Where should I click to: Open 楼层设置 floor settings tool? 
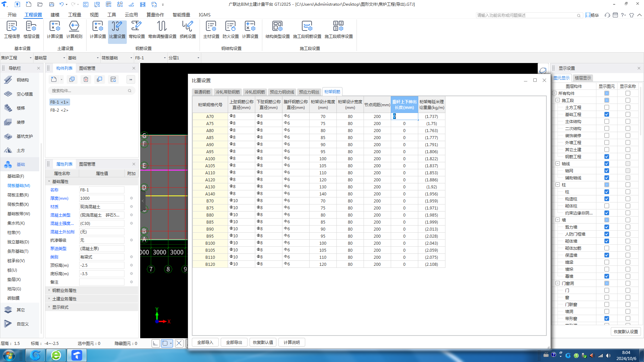coord(31,29)
